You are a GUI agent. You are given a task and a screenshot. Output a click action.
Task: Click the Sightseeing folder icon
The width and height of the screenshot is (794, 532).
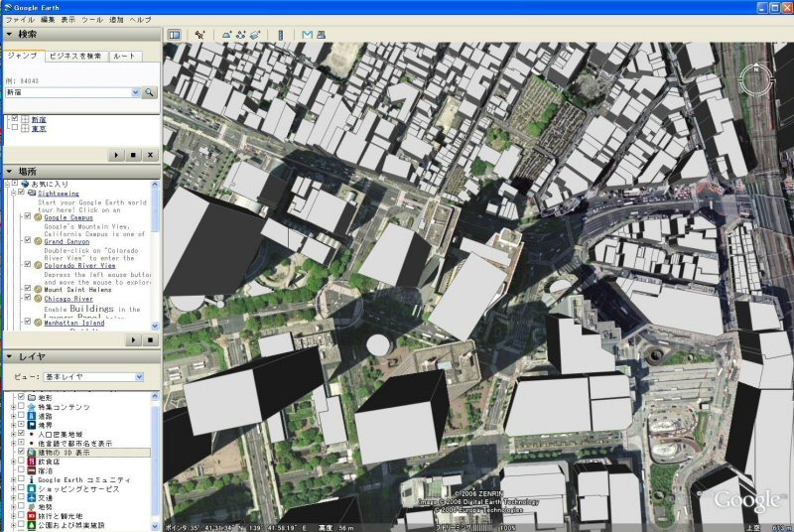[32, 193]
